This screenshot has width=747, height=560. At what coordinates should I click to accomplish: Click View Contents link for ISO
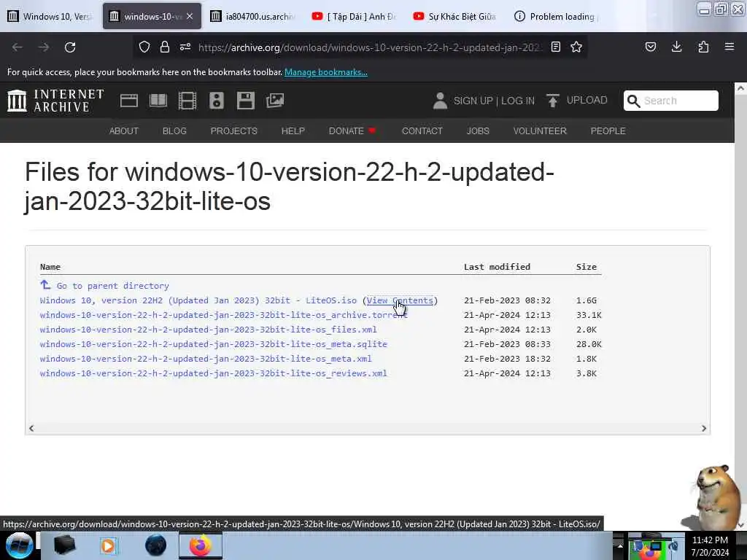tap(400, 300)
